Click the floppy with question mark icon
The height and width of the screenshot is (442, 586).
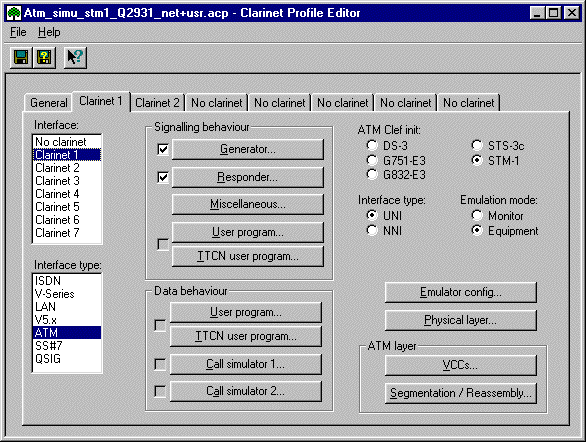[44, 58]
